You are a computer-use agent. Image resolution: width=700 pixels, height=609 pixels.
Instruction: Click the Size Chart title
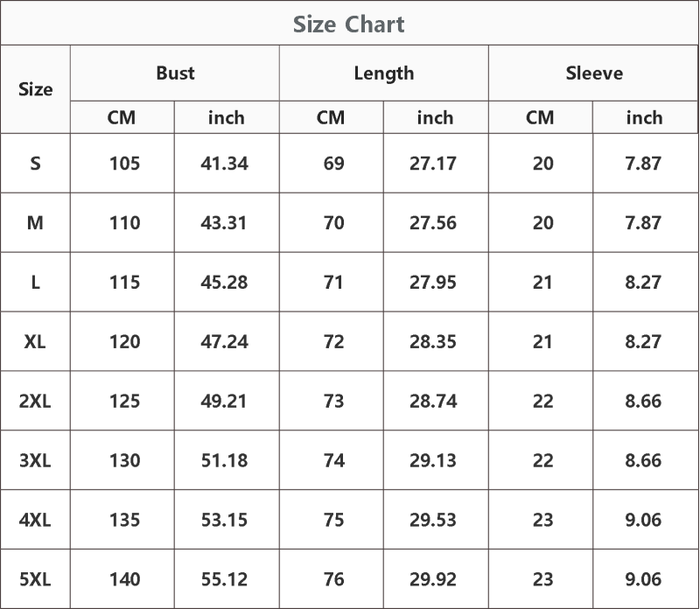(x=348, y=24)
